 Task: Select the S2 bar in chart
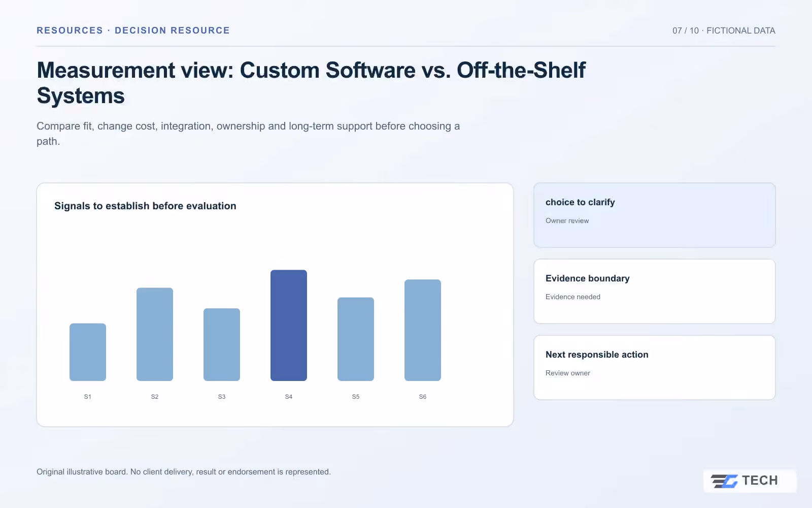coord(155,334)
